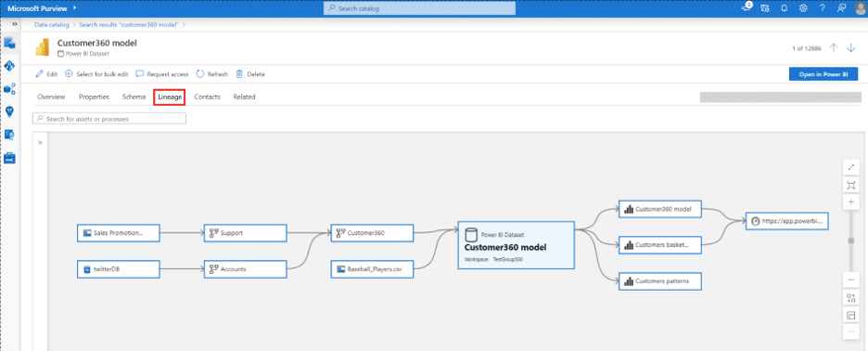868x351 pixels.
Task: Expand the left navigation with double chevron
Action: (x=15, y=24)
